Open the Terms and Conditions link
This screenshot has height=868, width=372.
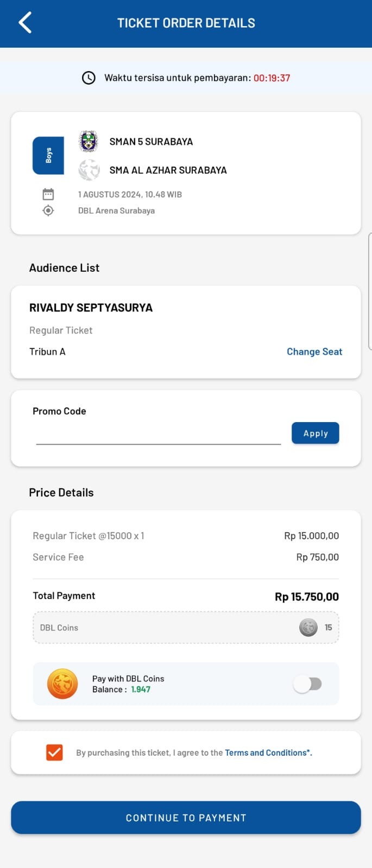pos(268,752)
